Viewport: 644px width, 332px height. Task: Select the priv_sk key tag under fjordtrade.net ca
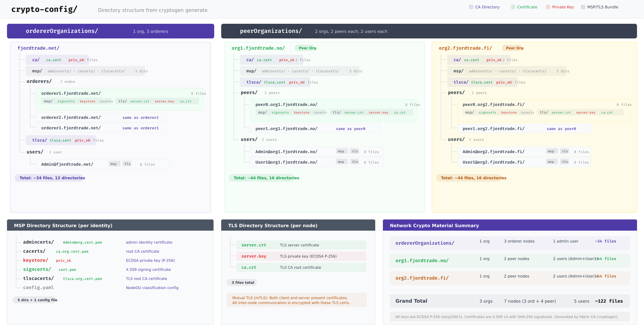76,60
